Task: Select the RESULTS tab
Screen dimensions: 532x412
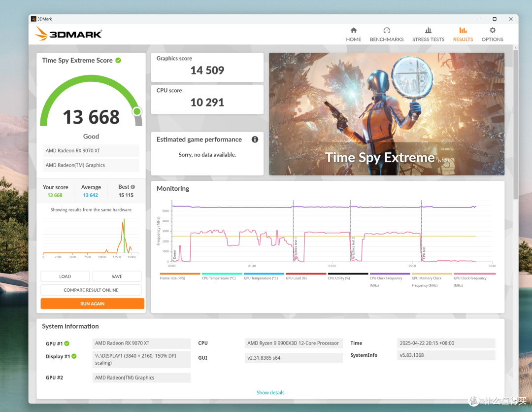Action: (x=463, y=34)
